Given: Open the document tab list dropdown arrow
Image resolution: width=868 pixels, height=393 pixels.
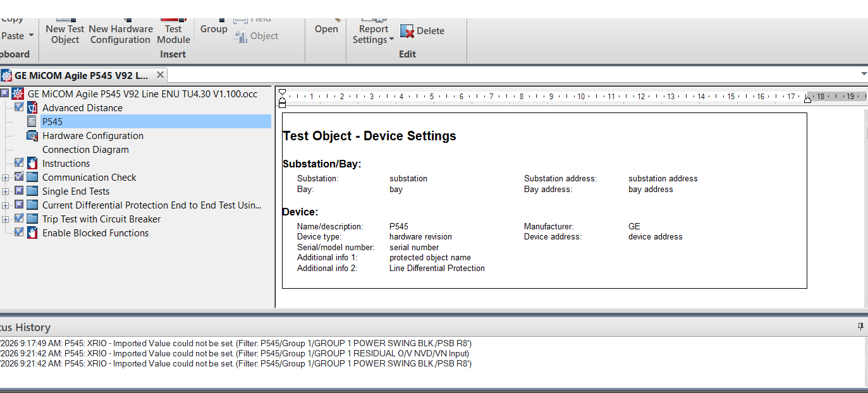Looking at the screenshot, I should pos(864,75).
